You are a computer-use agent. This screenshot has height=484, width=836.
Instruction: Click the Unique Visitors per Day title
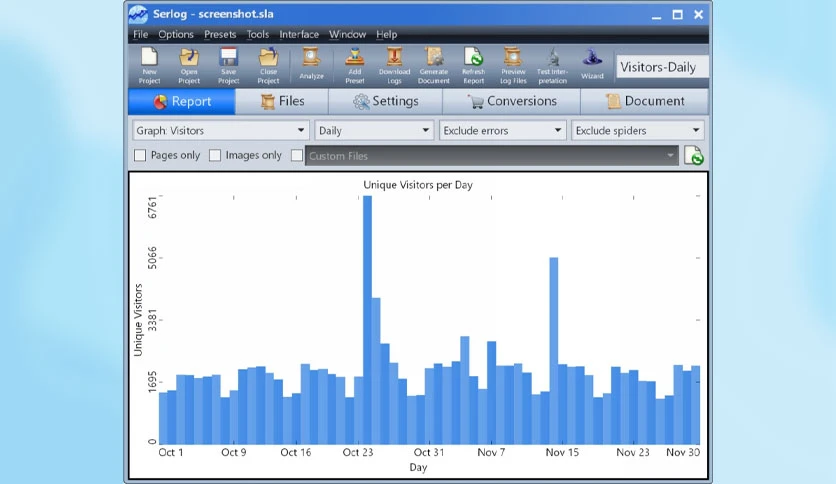click(418, 185)
